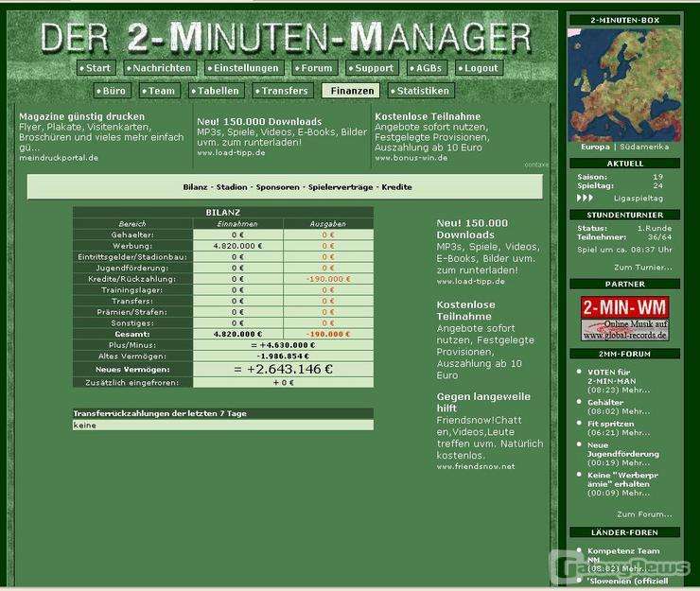Viewport: 700px width, 591px height.
Task: Click the Der 2-Minuten-Manager title logo
Action: point(286,37)
